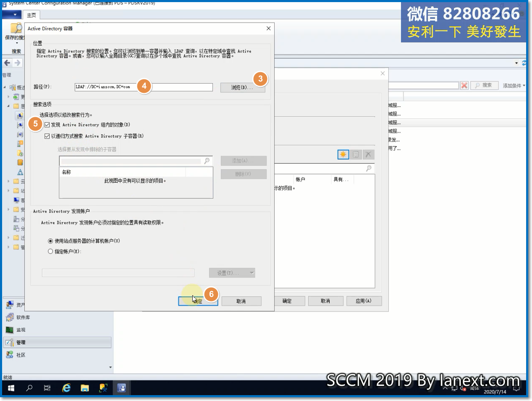Click the edit icon beside the starburst button
Screen dimensions: 532x401
click(x=356, y=155)
